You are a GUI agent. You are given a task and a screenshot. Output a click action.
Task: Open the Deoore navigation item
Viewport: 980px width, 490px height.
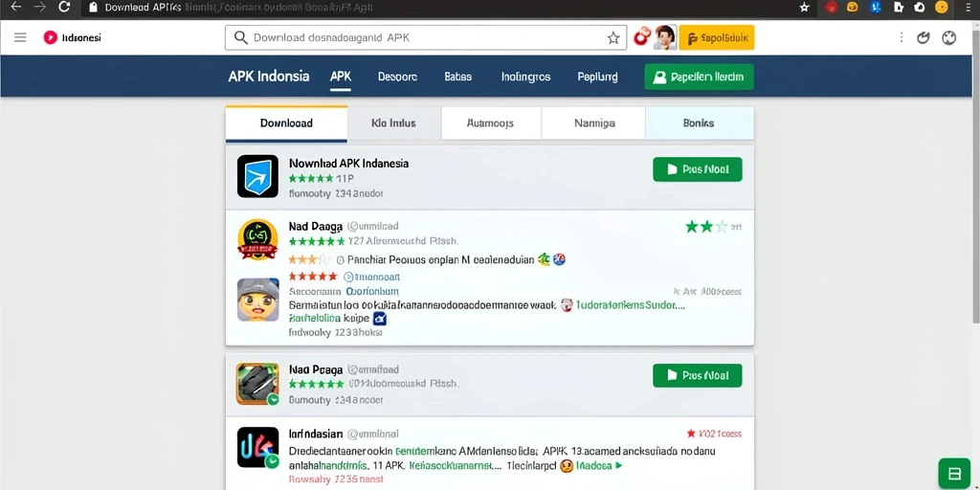pos(397,77)
